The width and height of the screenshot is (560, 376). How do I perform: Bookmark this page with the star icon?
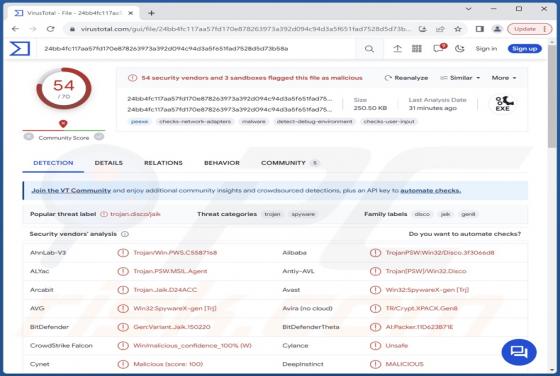click(458, 29)
